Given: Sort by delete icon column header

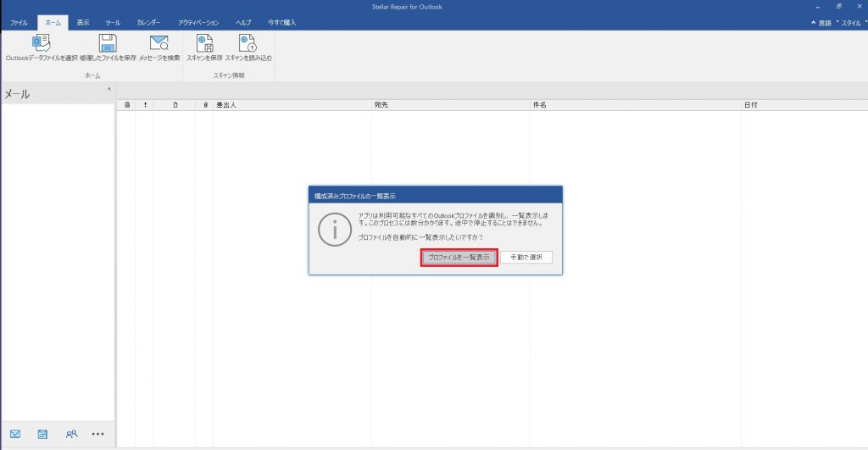Looking at the screenshot, I should 127,104.
